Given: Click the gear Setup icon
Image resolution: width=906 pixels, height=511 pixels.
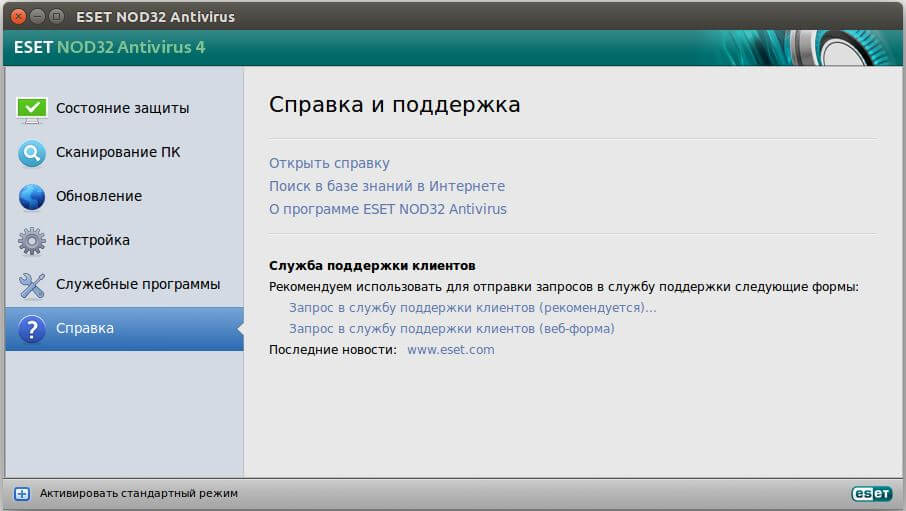Looking at the screenshot, I should (32, 241).
